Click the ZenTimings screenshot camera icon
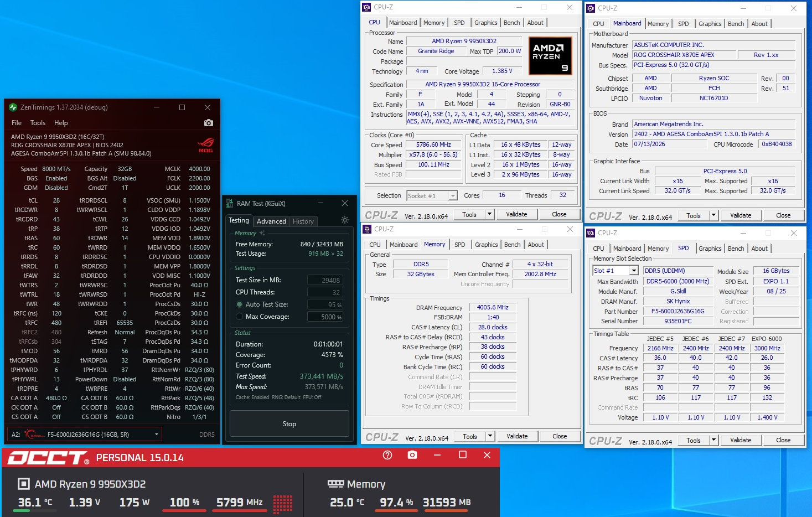 point(208,123)
